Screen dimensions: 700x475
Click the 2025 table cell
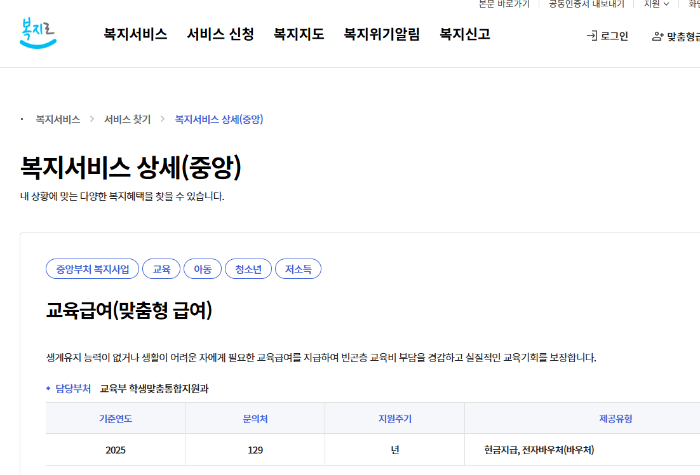click(x=116, y=450)
